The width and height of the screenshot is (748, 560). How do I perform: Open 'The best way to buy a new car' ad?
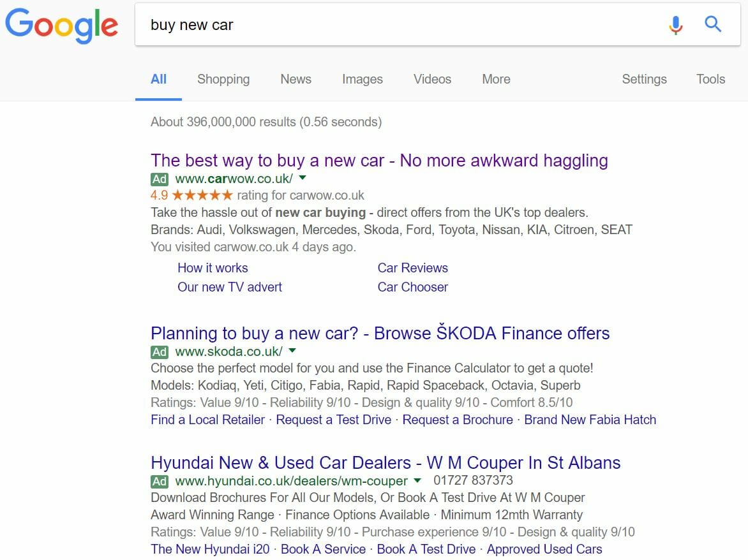tap(379, 161)
